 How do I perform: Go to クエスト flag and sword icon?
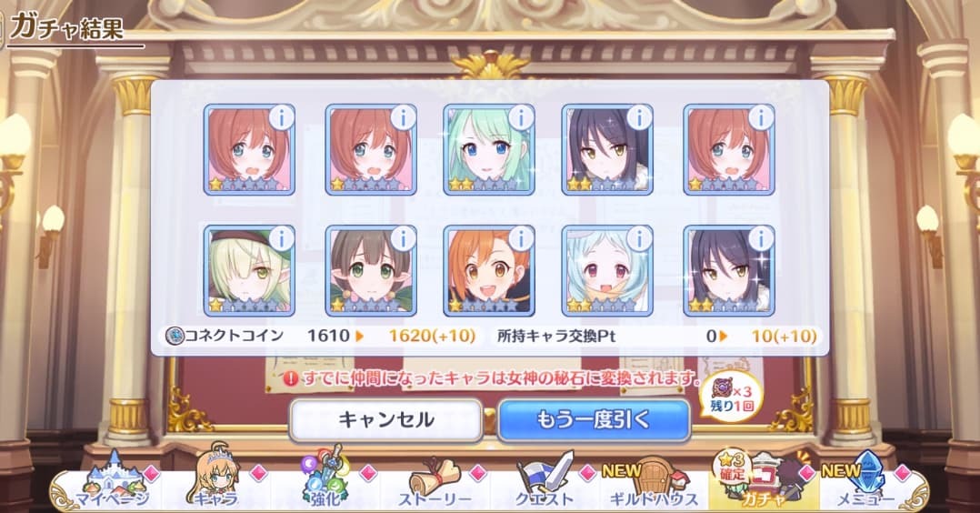tap(545, 482)
